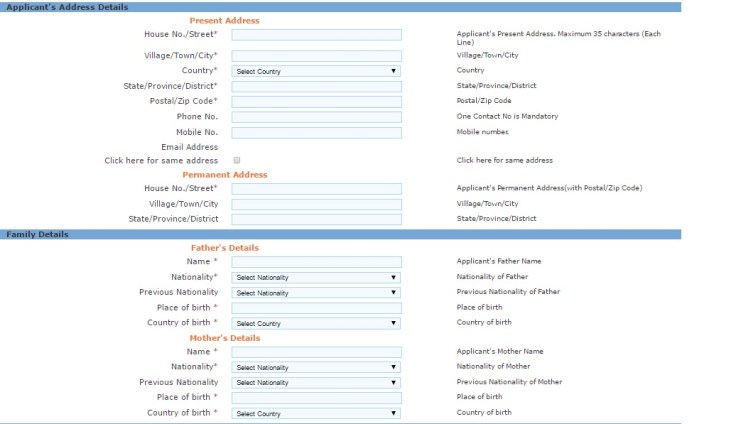Screen dimensions: 736x424
Task: Select the permanent address Village/Town/City field
Action: 316,204
